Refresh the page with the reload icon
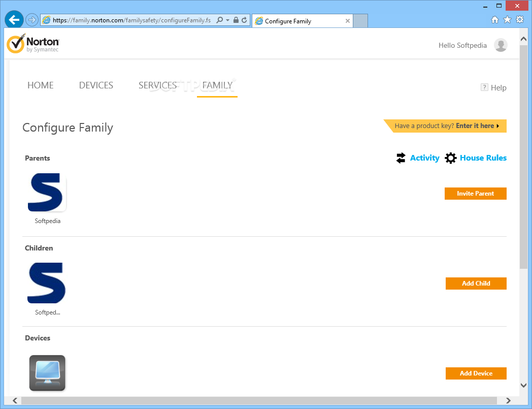 [x=244, y=20]
